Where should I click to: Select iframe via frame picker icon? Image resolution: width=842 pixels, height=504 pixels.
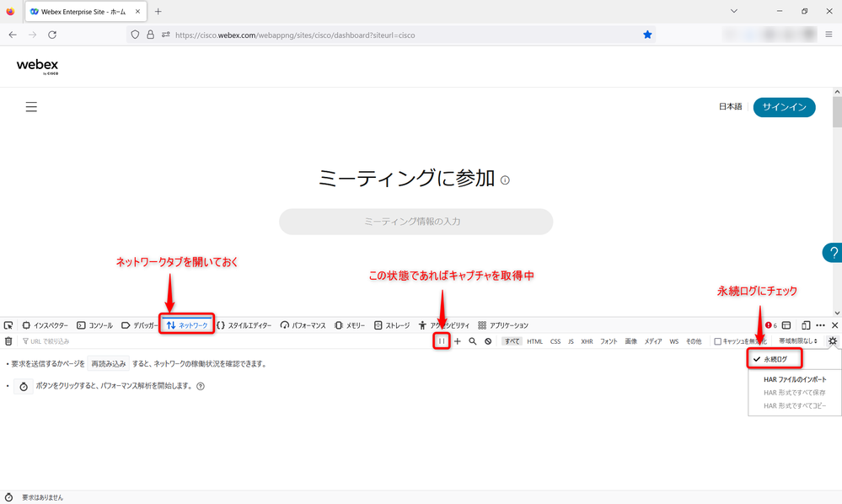tap(786, 325)
